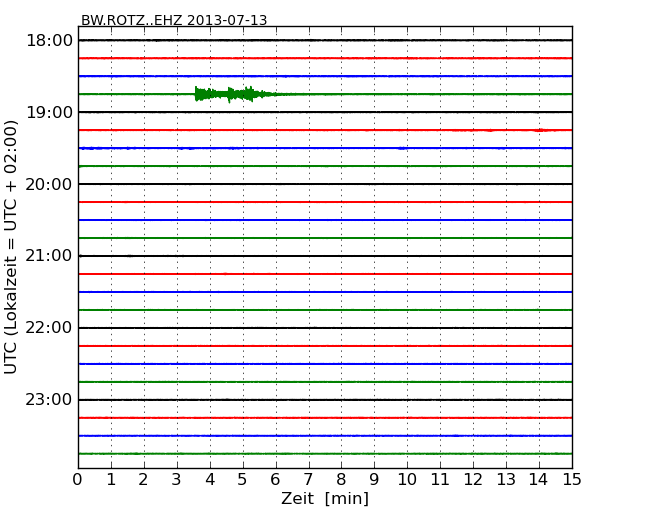Click the x-axis label Zeit [min]

pyautogui.click(x=325, y=498)
